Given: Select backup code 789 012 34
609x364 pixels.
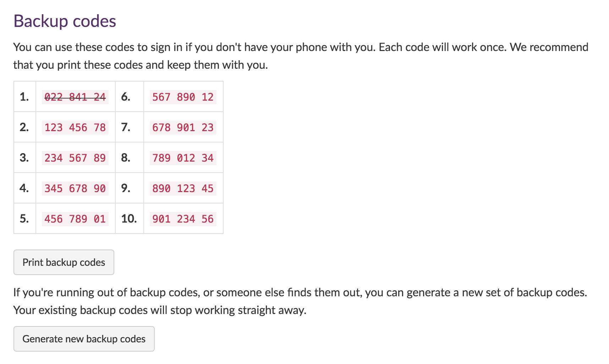Looking at the screenshot, I should (x=183, y=158).
